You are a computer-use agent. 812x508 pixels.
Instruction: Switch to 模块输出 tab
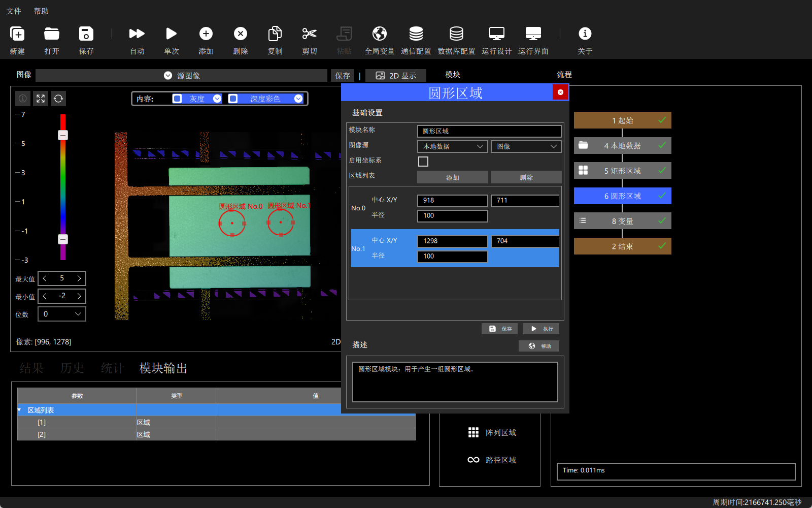pos(163,368)
